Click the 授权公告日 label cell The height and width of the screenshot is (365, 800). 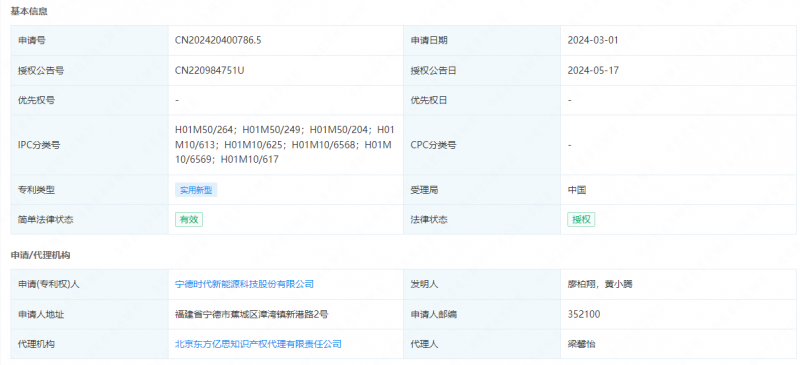(482, 70)
